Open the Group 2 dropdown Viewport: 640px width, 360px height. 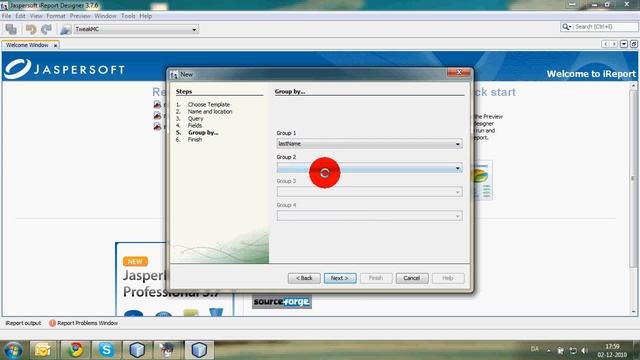tap(369, 168)
